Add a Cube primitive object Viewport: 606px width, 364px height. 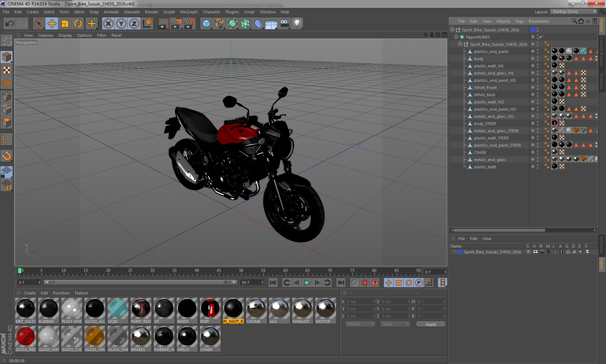(x=206, y=24)
